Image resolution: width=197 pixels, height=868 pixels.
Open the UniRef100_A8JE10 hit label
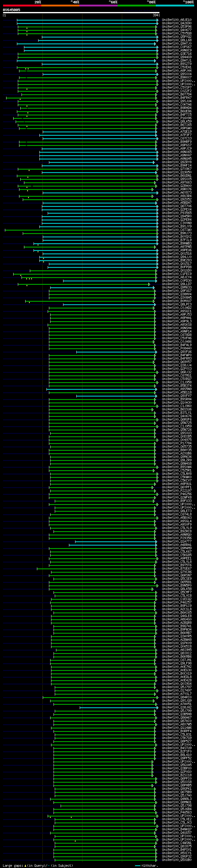tap(177, 20)
